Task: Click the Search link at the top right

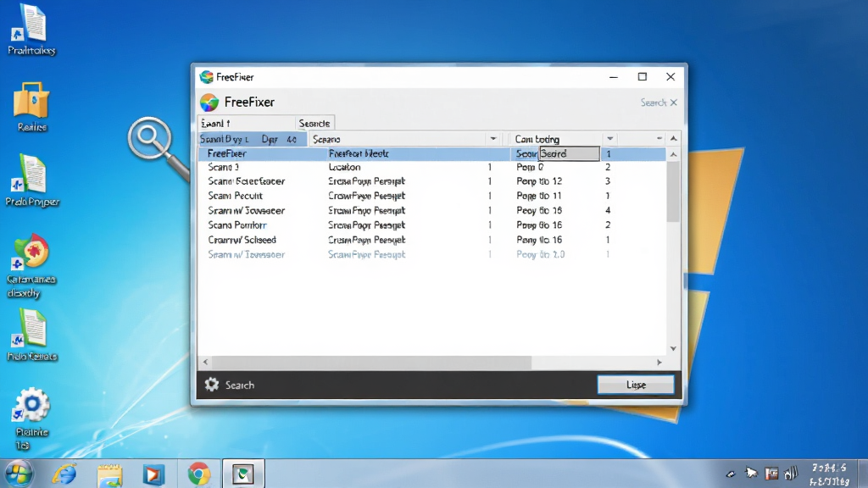Action: [x=654, y=103]
